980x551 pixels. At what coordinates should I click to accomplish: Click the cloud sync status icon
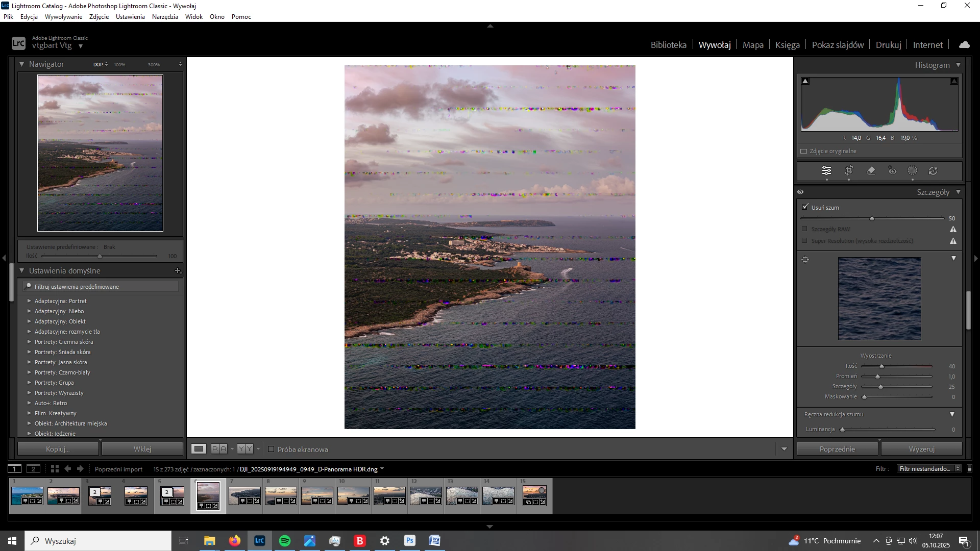[x=964, y=45]
